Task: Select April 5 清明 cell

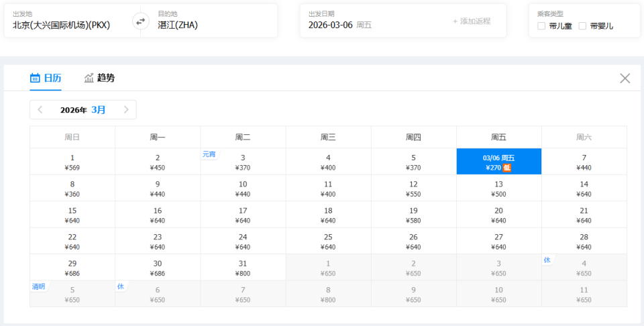Action: pos(72,294)
